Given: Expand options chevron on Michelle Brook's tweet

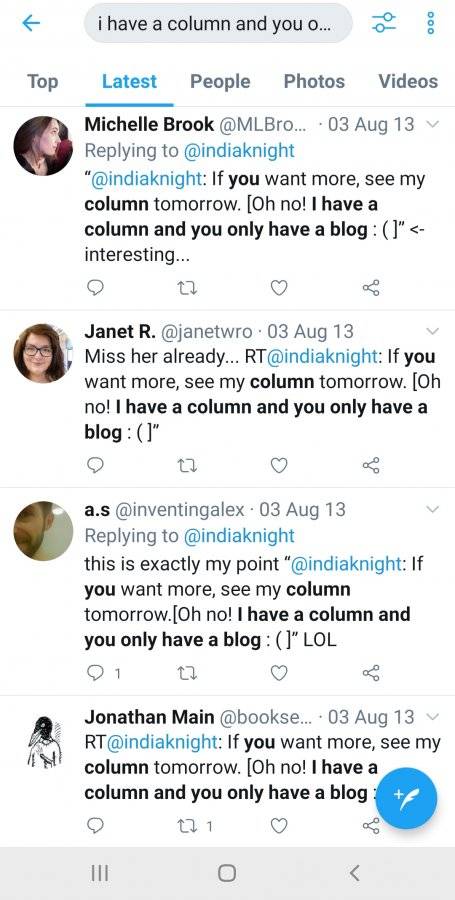Looking at the screenshot, I should [x=434, y=125].
